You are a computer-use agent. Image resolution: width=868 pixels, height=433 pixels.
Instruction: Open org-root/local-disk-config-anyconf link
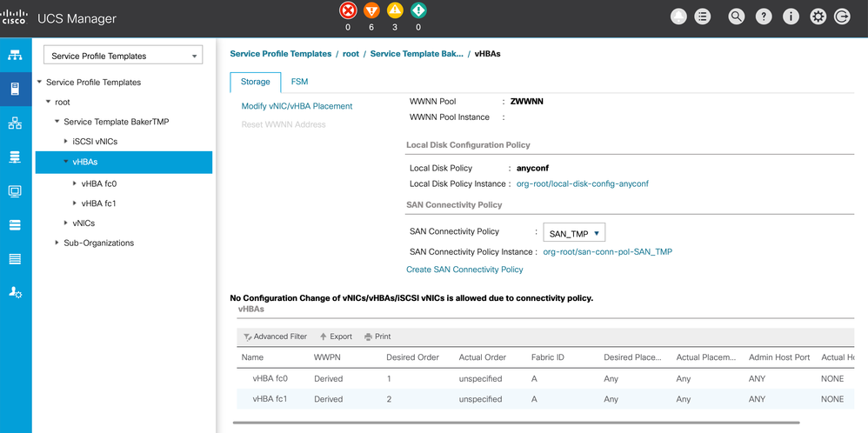(583, 183)
